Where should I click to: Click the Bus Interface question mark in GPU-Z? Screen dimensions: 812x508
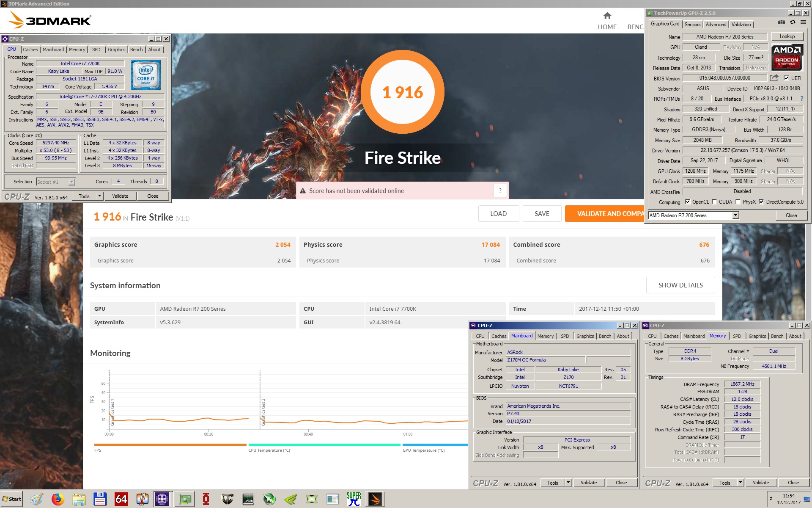click(801, 99)
